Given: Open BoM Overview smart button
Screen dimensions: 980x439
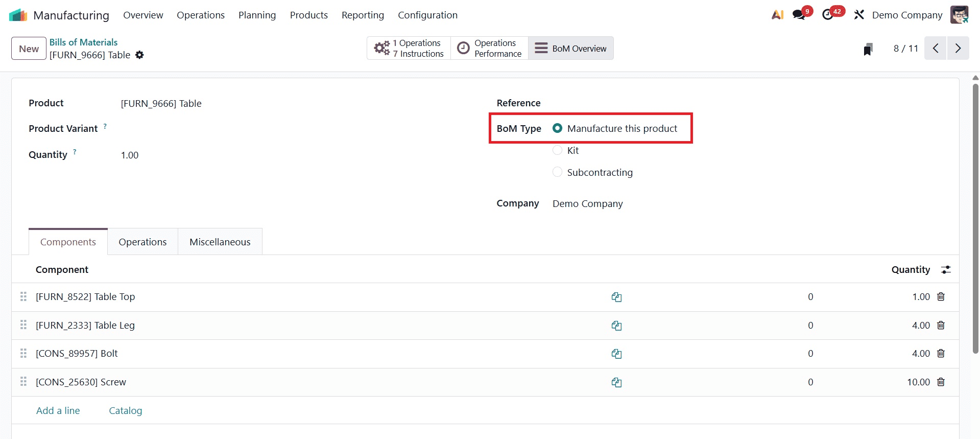Looking at the screenshot, I should pyautogui.click(x=571, y=48).
